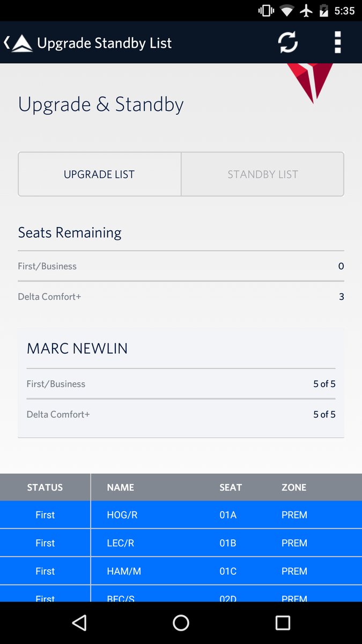This screenshot has height=644, width=362.
Task: Tap the red Delta widget logo
Action: pyautogui.click(x=311, y=82)
